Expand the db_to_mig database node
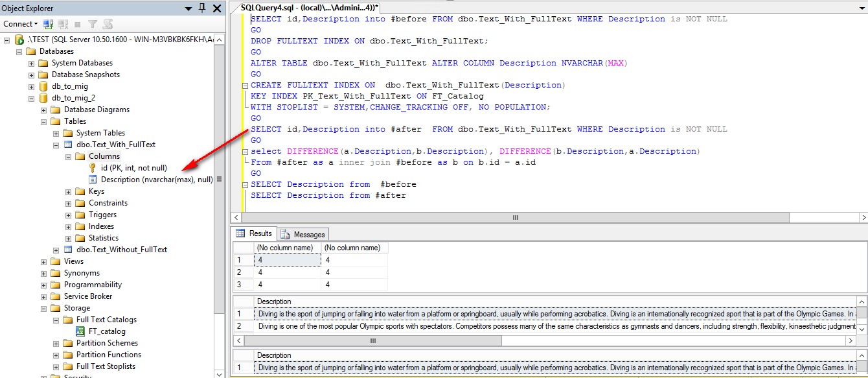The height and width of the screenshot is (378, 868). click(32, 86)
